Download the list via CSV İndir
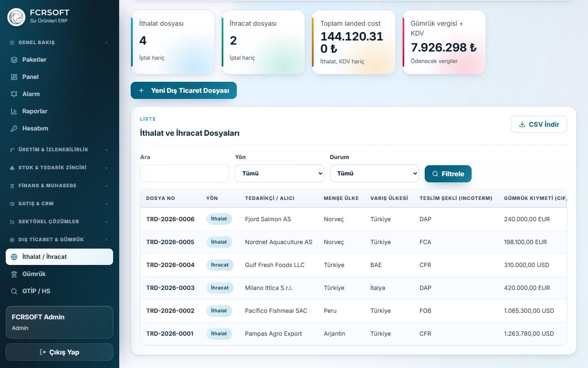This screenshot has height=368, width=588. click(539, 124)
